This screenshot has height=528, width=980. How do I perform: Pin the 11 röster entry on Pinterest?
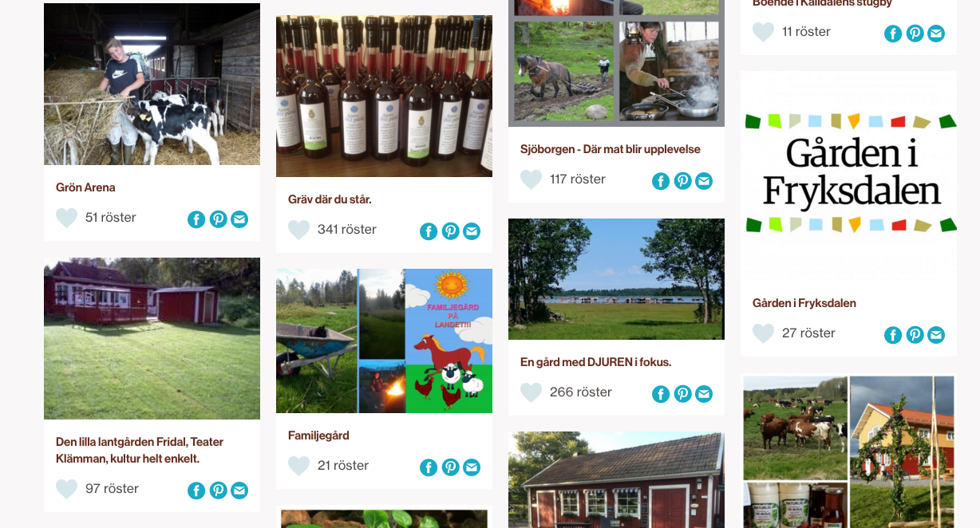click(915, 33)
